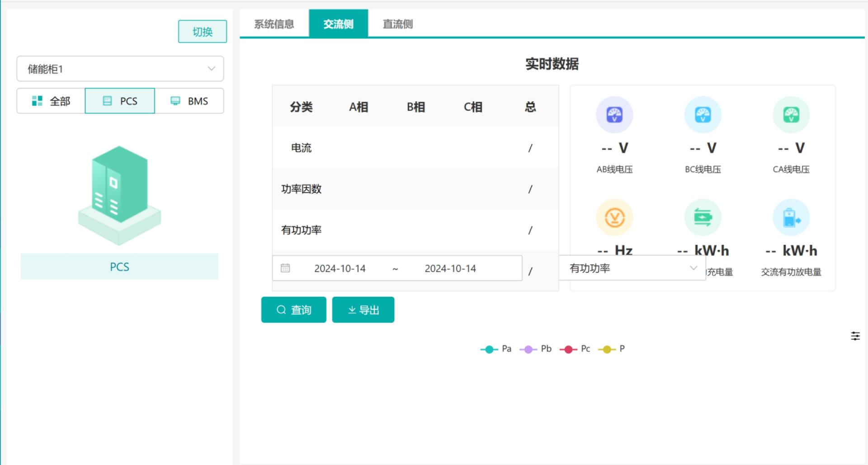Hide the Pc series in chart legend

pos(575,349)
